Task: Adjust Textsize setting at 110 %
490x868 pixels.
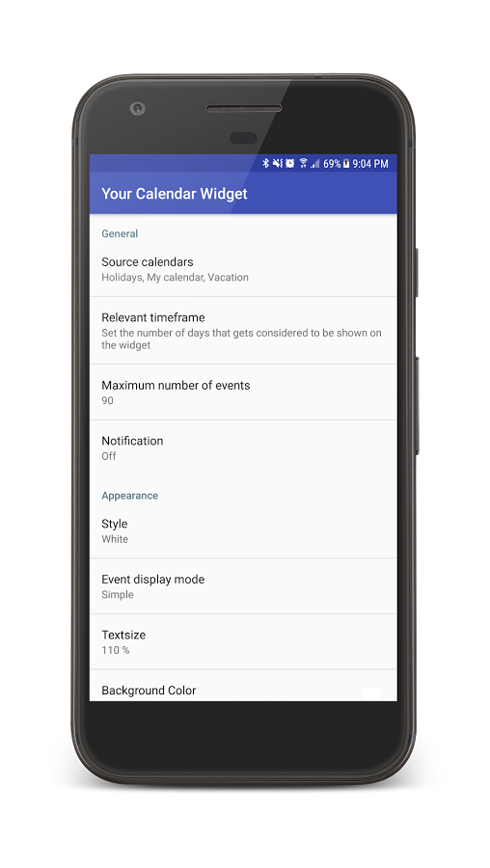Action: tap(243, 641)
